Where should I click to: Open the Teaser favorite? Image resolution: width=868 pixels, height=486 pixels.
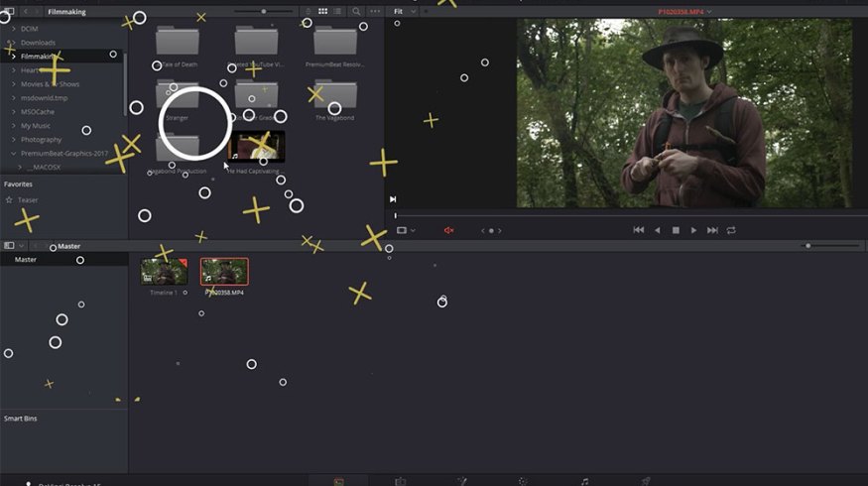[28, 200]
